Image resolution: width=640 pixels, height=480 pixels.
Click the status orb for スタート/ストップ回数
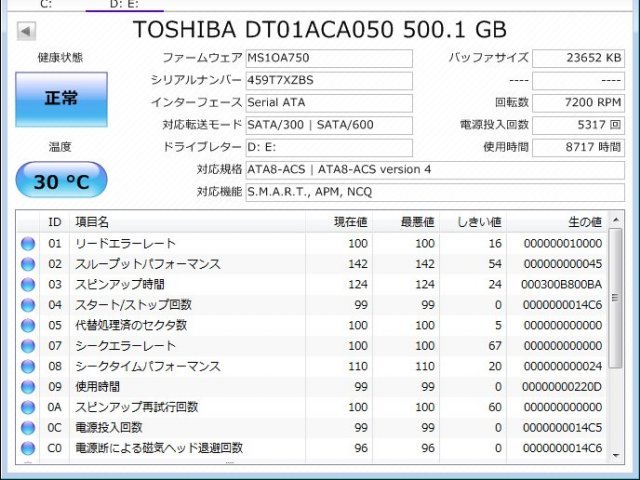(x=28, y=305)
